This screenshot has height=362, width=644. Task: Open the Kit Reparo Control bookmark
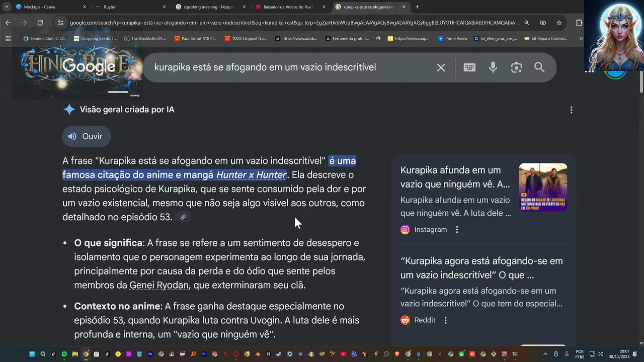click(545, 38)
